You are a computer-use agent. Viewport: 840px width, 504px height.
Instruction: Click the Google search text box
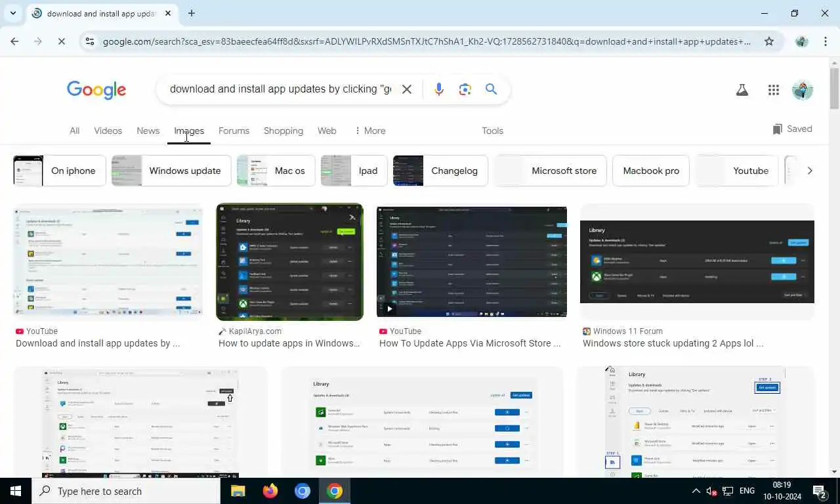(280, 89)
